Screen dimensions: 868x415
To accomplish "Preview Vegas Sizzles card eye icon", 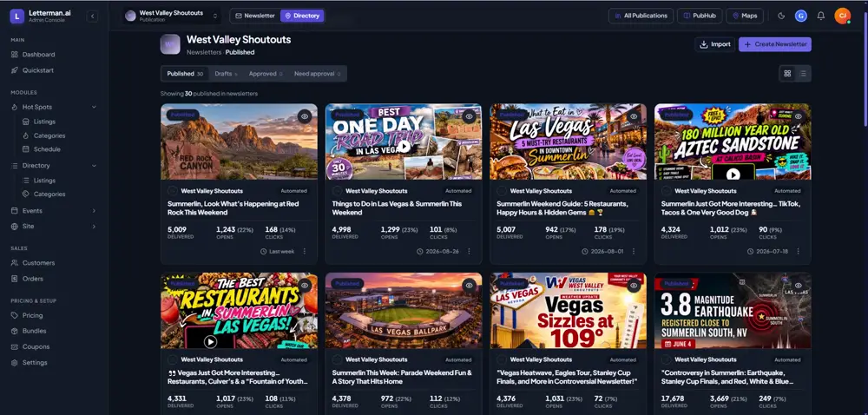I will pyautogui.click(x=634, y=285).
